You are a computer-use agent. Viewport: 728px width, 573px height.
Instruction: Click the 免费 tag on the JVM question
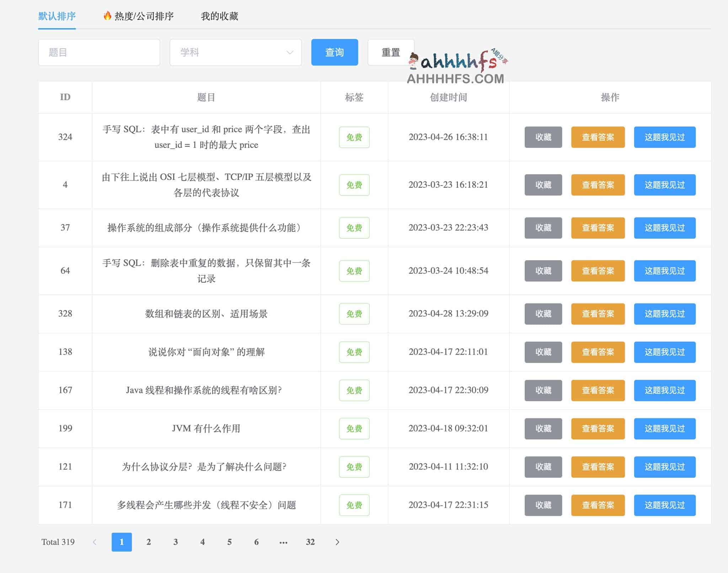354,429
